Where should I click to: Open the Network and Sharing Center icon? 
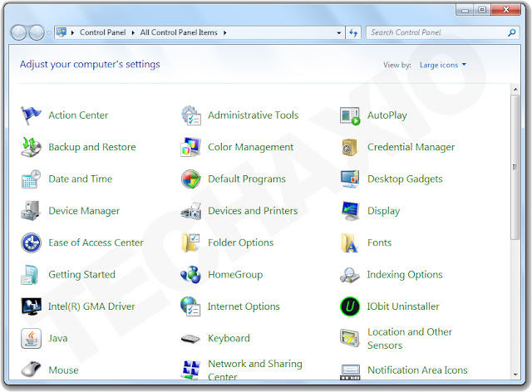click(x=190, y=370)
